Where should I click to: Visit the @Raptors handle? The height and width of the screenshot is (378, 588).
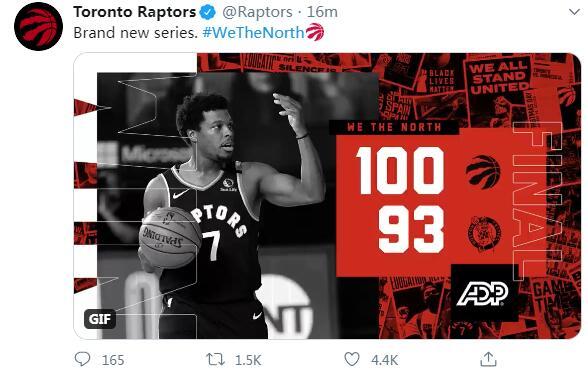pyautogui.click(x=257, y=12)
